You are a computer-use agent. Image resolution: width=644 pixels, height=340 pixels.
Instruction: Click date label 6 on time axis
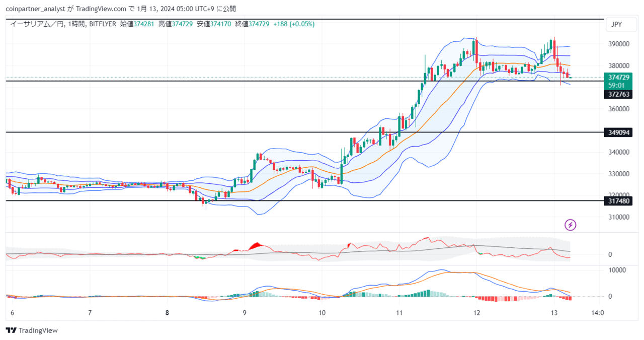coord(13,313)
